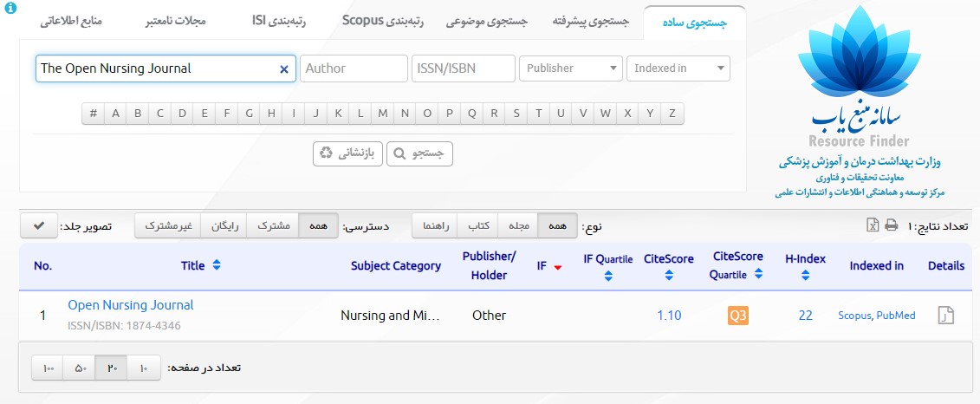
Task: Print the results using the printer icon
Action: click(x=891, y=226)
